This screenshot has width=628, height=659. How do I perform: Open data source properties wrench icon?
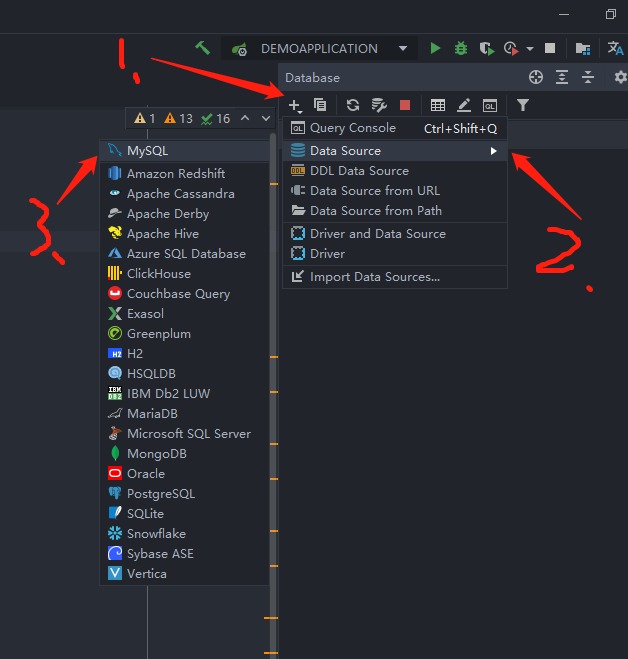point(379,105)
